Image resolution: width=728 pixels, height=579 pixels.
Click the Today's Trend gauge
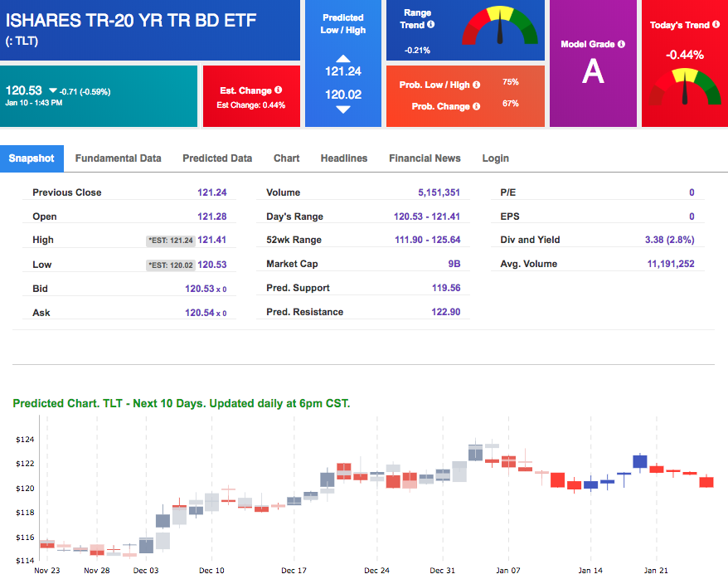click(x=685, y=86)
